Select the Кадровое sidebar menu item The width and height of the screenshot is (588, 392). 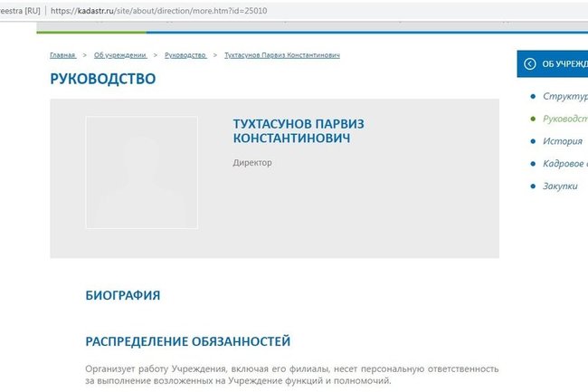pyautogui.click(x=564, y=164)
